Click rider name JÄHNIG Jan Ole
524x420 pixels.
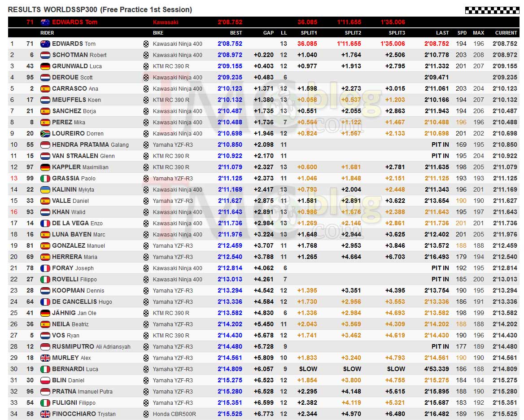74,313
